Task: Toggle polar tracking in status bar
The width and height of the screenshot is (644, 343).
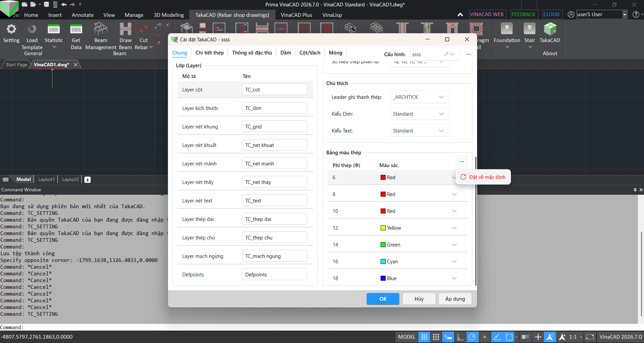Action: [472, 337]
